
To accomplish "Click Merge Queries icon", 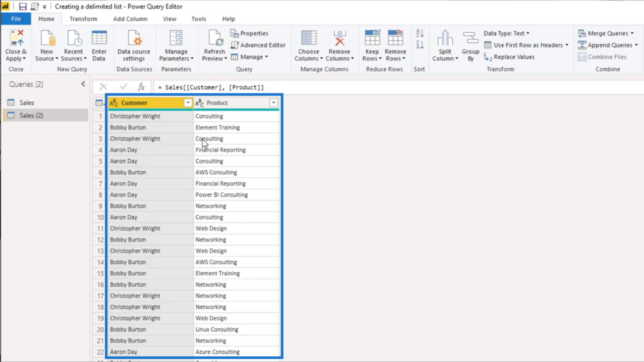I will pyautogui.click(x=582, y=33).
